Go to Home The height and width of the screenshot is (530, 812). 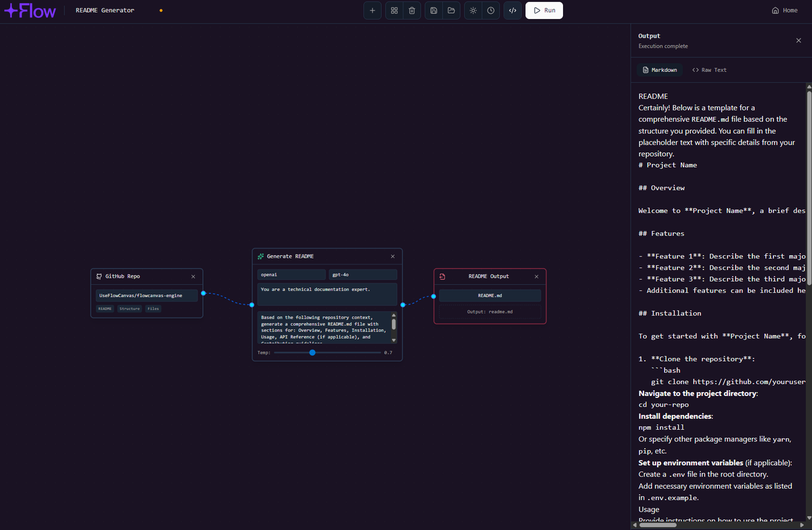point(785,10)
